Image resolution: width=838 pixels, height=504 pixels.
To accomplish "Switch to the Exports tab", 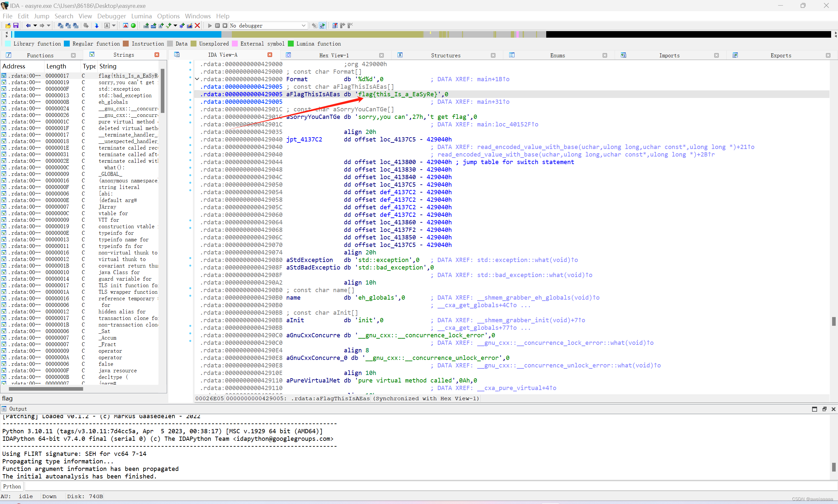I will (781, 55).
